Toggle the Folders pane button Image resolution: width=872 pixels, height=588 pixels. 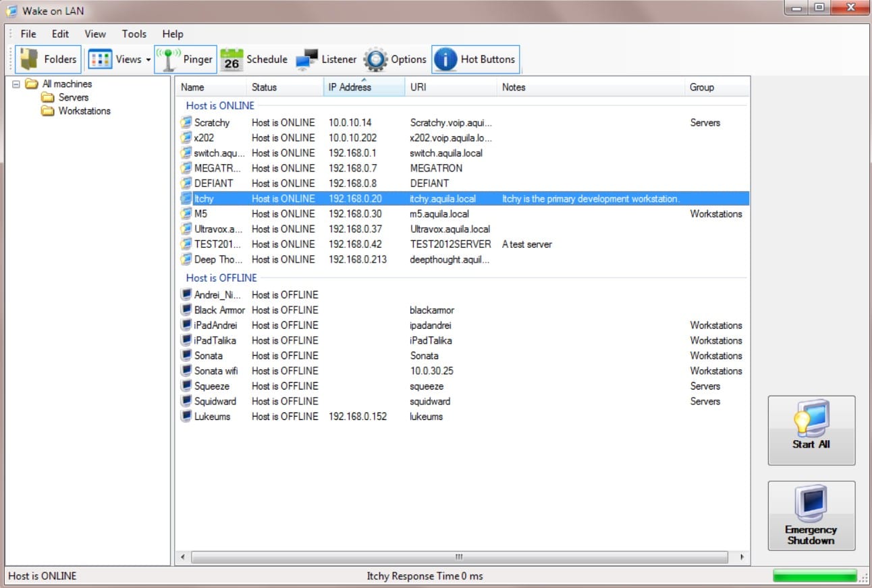point(48,59)
